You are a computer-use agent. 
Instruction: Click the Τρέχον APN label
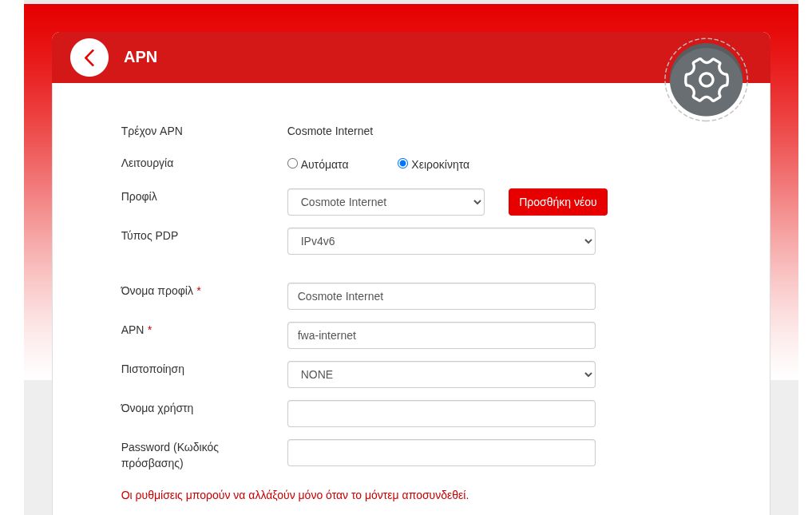pos(152,131)
